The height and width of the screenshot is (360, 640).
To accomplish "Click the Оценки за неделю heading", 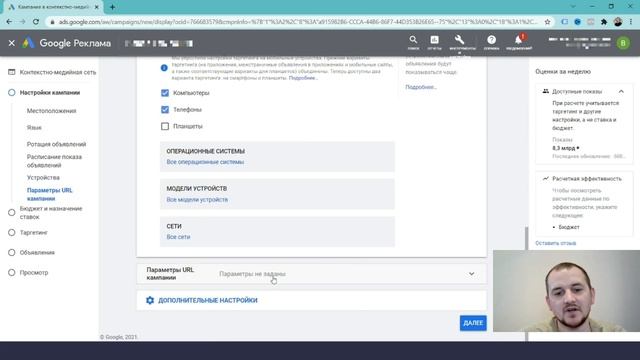I will click(x=563, y=71).
